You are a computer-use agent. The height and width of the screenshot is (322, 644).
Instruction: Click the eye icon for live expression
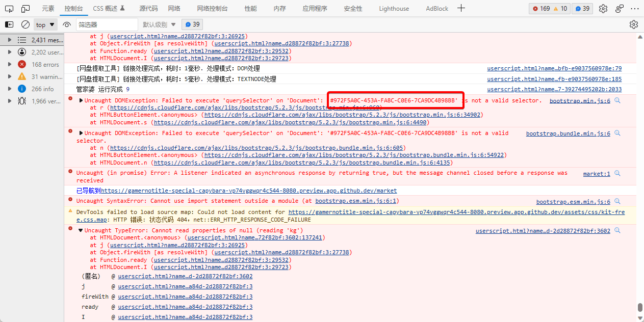[x=67, y=24]
